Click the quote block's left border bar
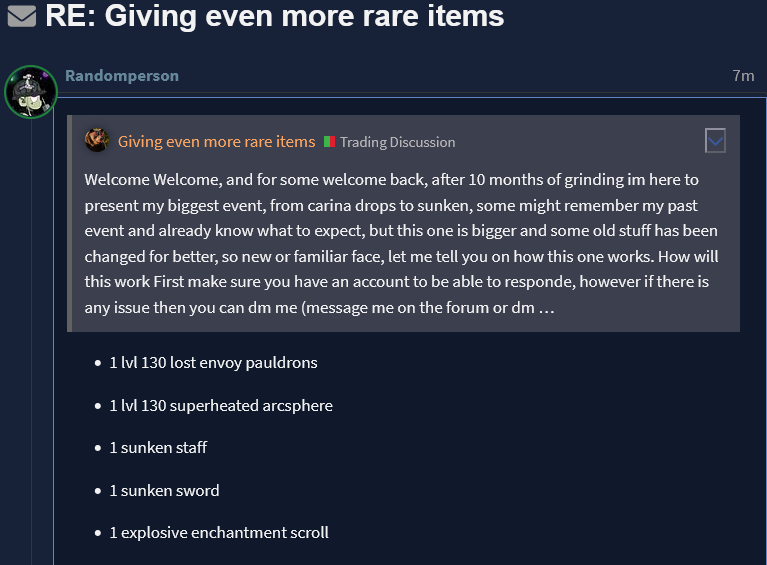This screenshot has height=565, width=767. (70, 223)
